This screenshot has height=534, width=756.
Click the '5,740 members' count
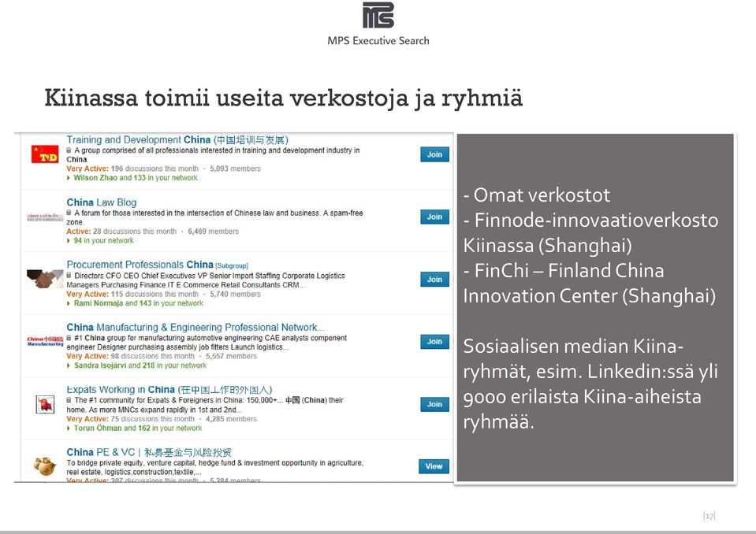(235, 295)
